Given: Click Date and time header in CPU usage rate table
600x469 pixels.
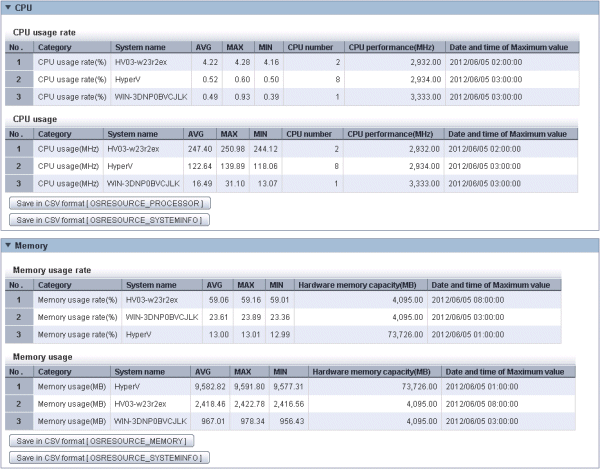Looking at the screenshot, I should (509, 47).
